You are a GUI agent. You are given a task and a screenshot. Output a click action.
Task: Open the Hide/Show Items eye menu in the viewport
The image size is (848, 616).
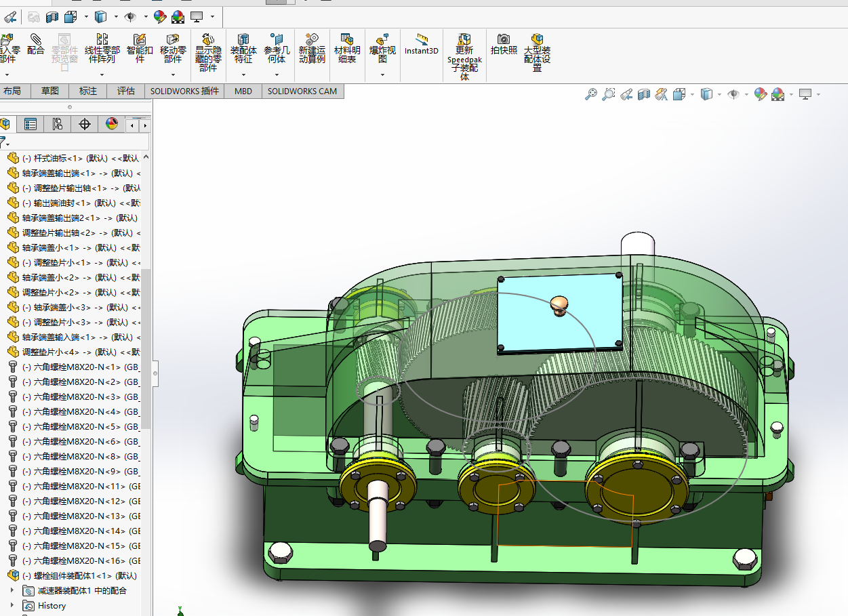click(x=733, y=95)
